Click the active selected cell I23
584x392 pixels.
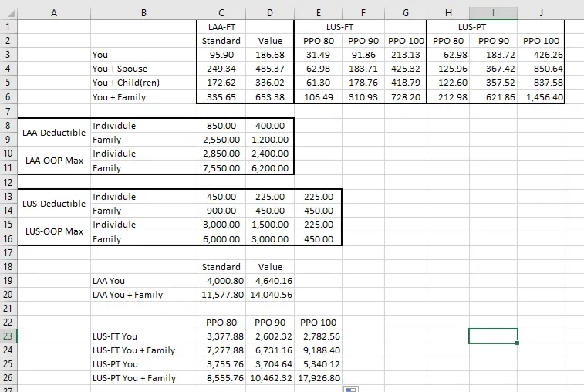pos(493,336)
